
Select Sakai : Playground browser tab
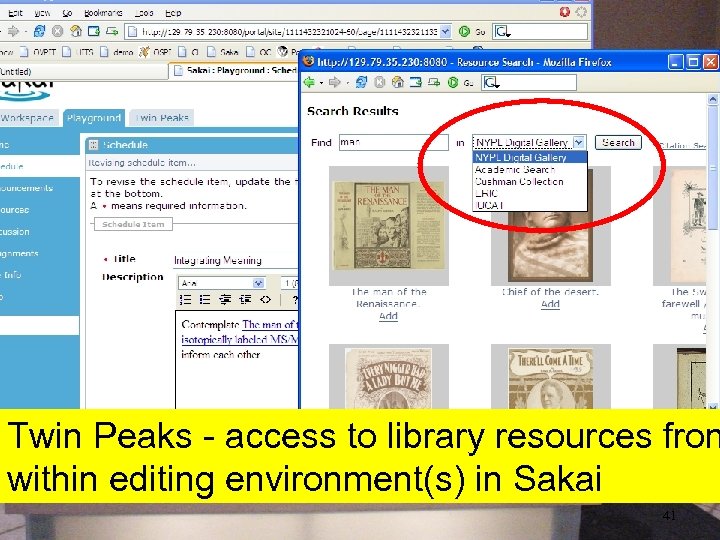(234, 71)
